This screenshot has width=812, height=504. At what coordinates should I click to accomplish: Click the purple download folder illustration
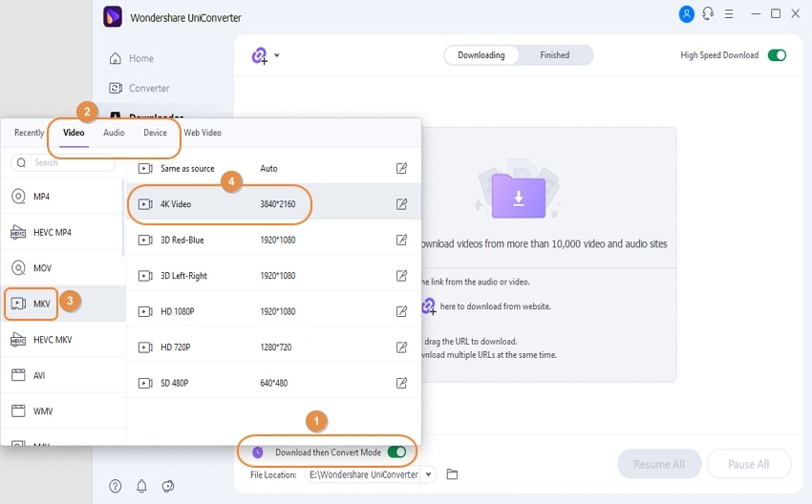[x=519, y=196]
